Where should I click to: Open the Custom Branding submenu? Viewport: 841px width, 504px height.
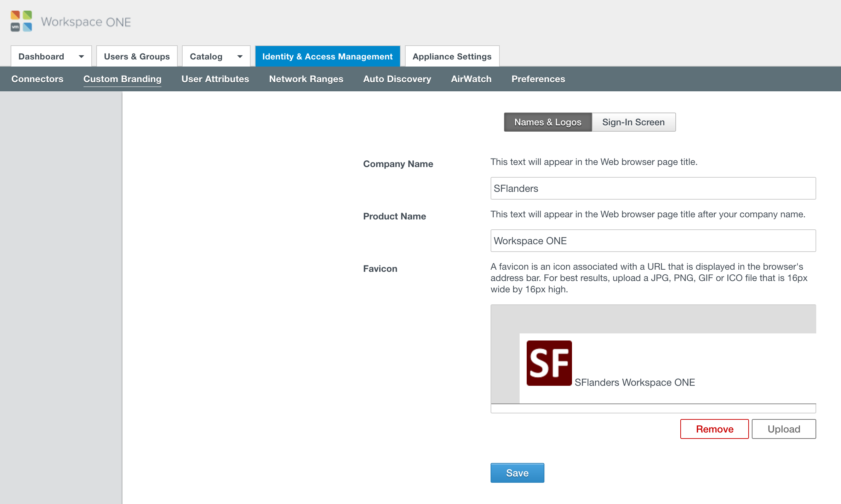pyautogui.click(x=122, y=79)
